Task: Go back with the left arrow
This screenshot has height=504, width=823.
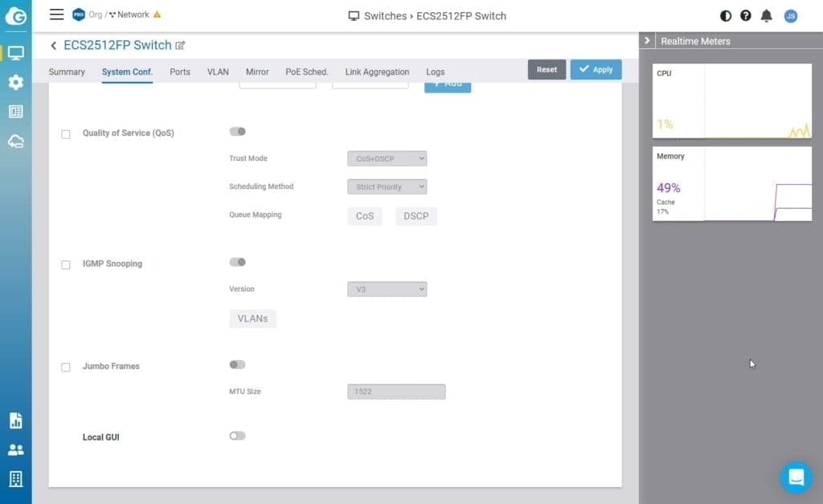Action: tap(54, 46)
